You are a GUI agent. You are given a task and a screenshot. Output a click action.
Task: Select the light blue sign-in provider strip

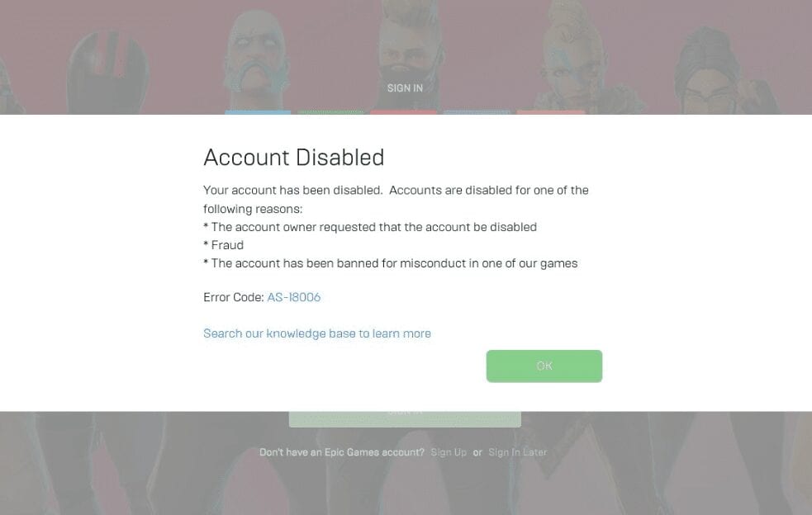(x=258, y=112)
